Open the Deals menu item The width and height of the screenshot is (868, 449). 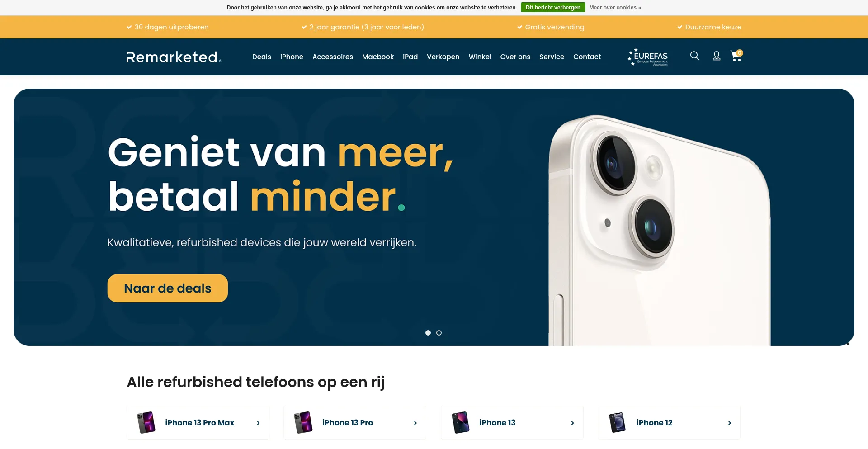(x=262, y=57)
